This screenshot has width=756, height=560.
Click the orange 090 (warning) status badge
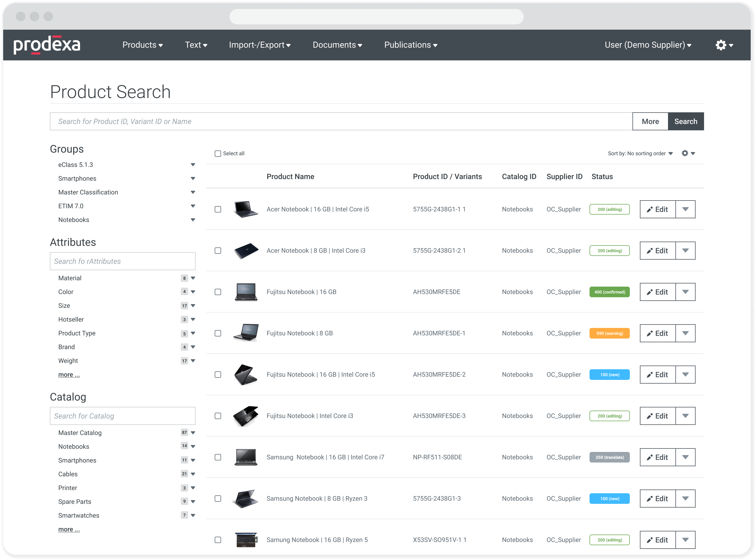(x=609, y=333)
